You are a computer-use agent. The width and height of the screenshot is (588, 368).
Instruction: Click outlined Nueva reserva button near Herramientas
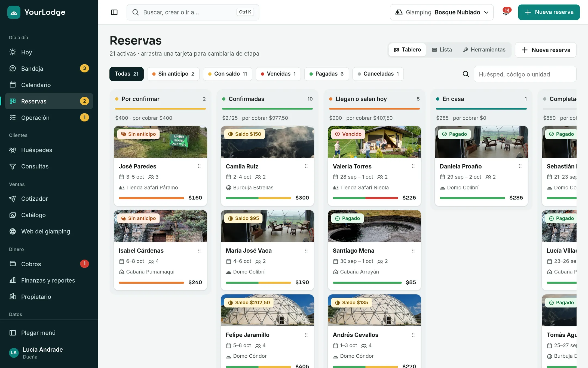point(546,50)
